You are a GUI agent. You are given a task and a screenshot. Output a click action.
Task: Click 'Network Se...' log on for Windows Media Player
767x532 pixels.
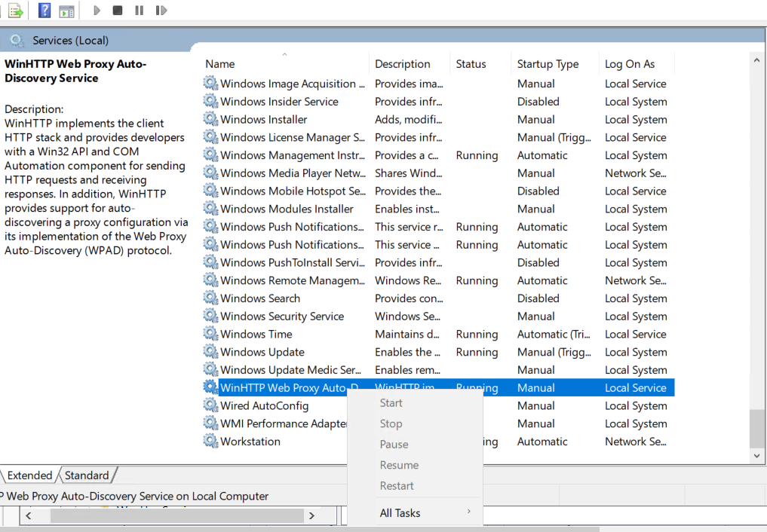coord(636,173)
